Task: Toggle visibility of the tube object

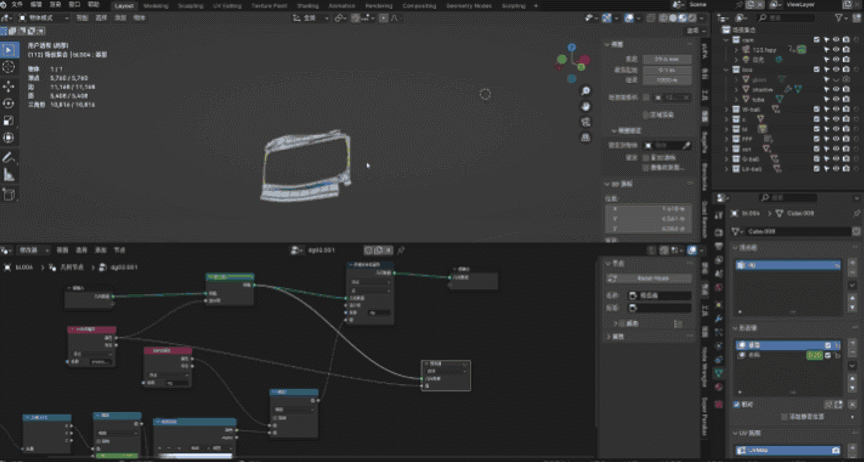Action: 836,99
